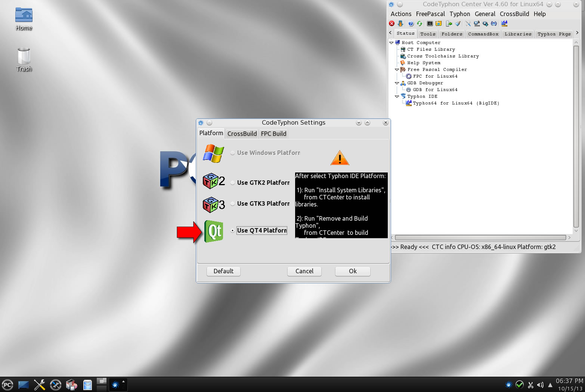Click the 64-bit build toolbar icon

coord(504,24)
